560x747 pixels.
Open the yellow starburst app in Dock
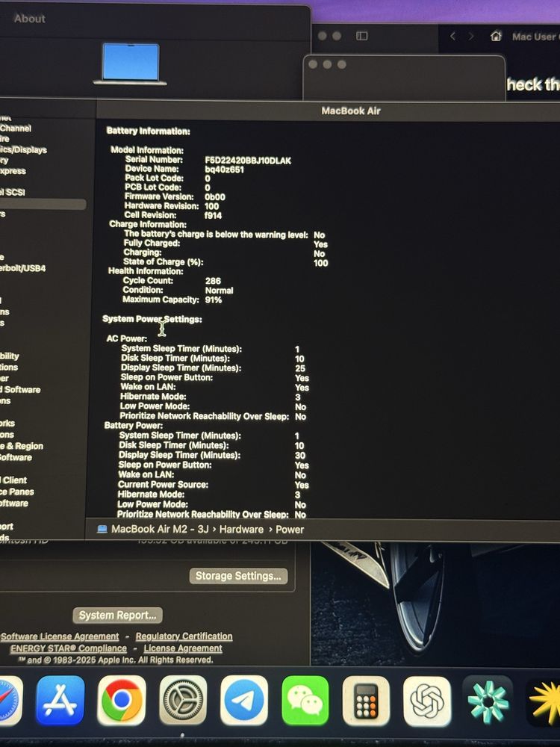(x=545, y=703)
